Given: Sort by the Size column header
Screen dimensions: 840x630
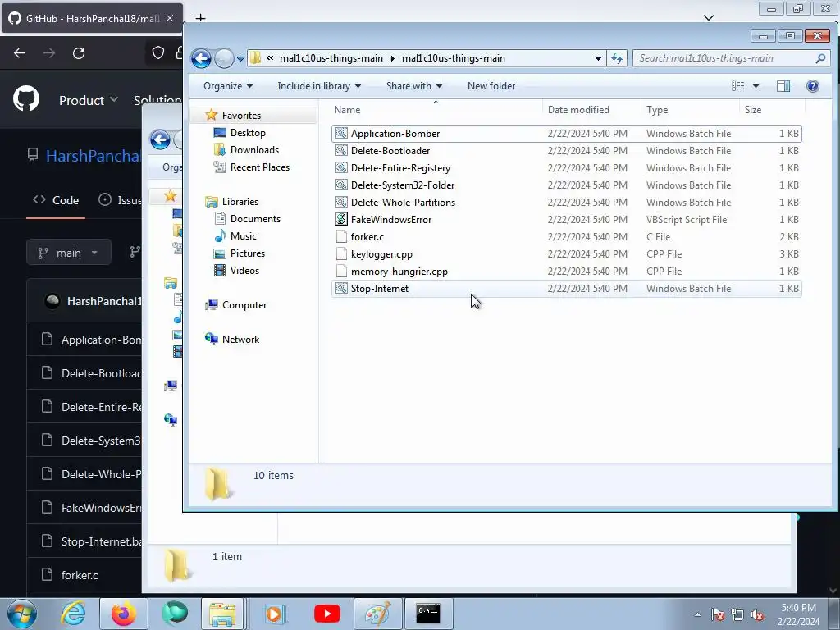Looking at the screenshot, I should [x=753, y=110].
